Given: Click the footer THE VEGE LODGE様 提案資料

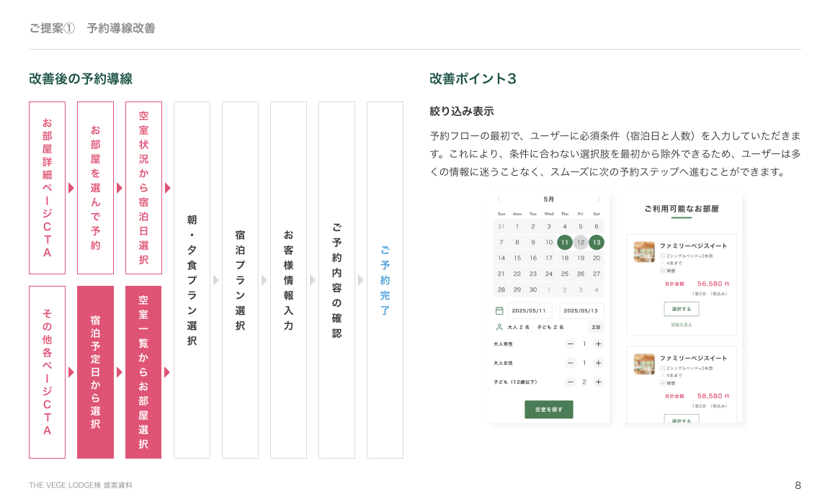Looking at the screenshot, I should click(x=81, y=485).
